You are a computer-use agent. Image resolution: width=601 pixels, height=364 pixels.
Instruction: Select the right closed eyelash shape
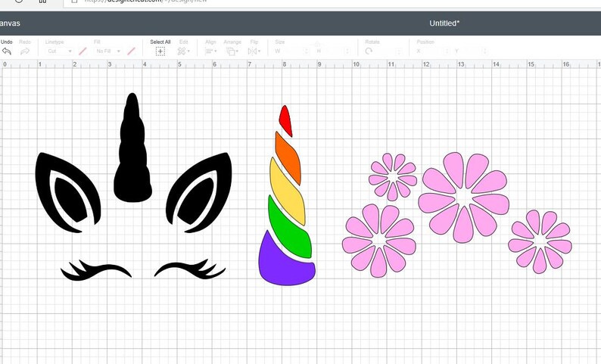click(x=190, y=269)
